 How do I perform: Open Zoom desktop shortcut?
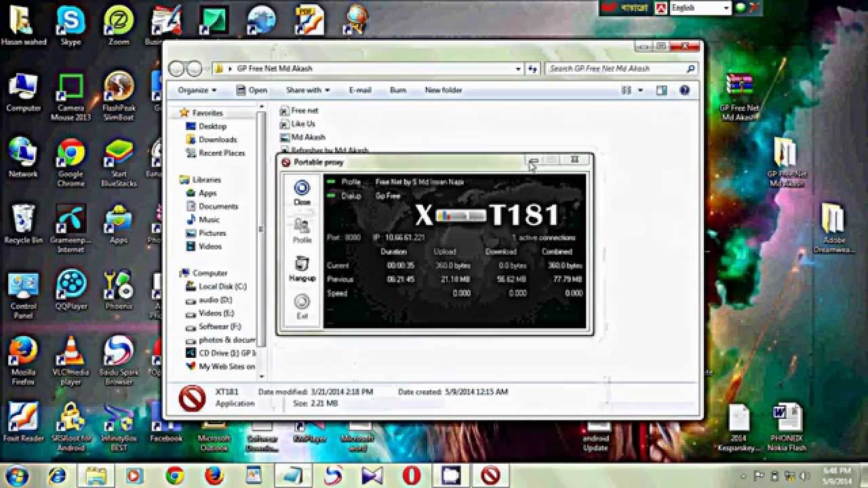click(119, 26)
